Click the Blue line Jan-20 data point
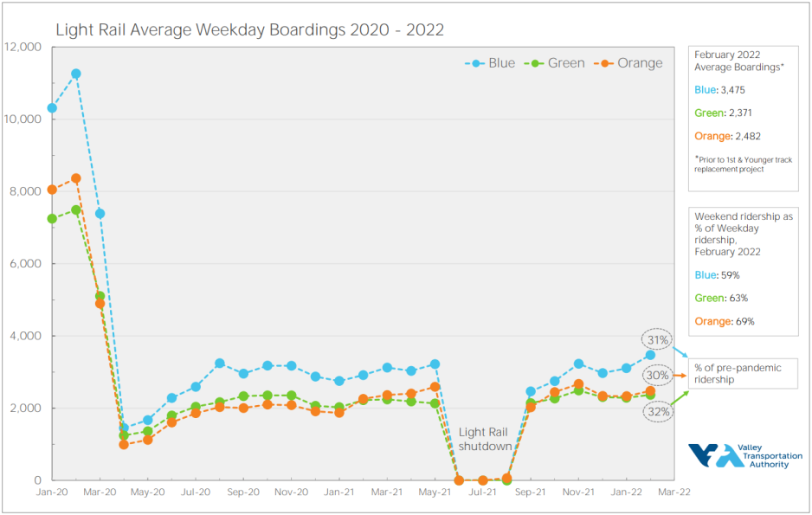This screenshot has width=812, height=515. click(52, 108)
